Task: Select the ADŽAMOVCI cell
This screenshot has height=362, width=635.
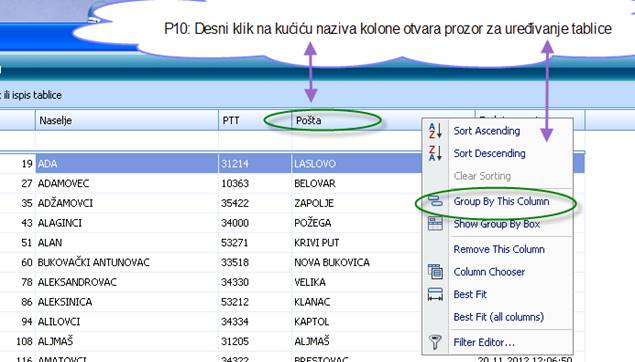Action: point(127,203)
